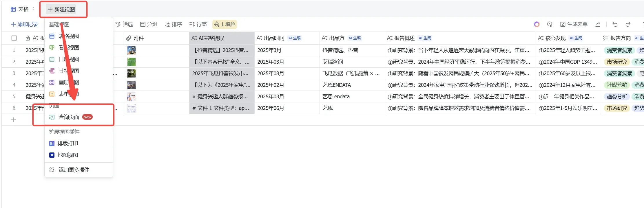Open the green attachment thumbnail in row 2
The height and width of the screenshot is (208, 644).
click(x=132, y=62)
